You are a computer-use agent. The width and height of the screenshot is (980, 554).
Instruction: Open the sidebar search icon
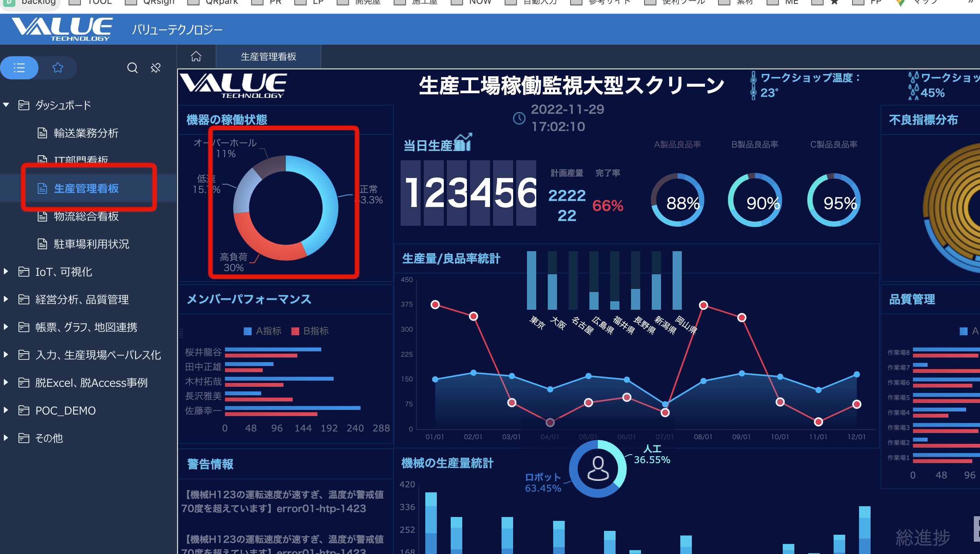132,68
